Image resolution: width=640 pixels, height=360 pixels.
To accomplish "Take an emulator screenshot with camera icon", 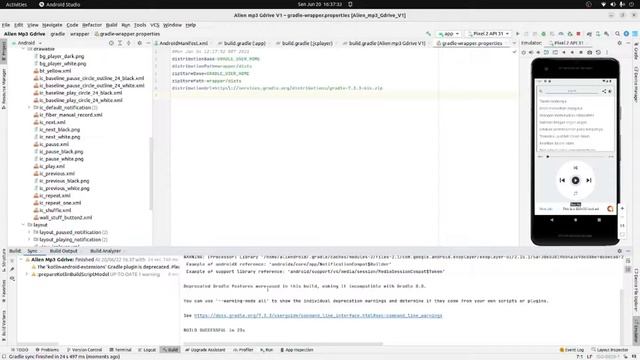I will coord(589,52).
